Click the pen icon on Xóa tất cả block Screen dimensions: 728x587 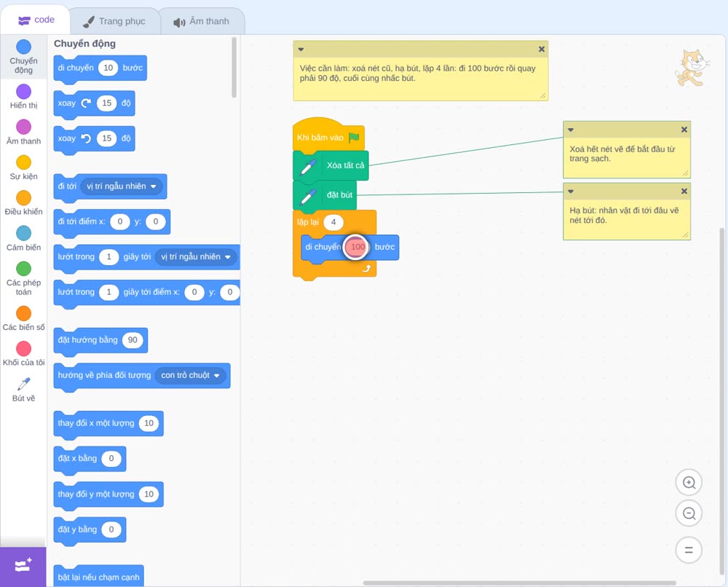click(x=308, y=166)
